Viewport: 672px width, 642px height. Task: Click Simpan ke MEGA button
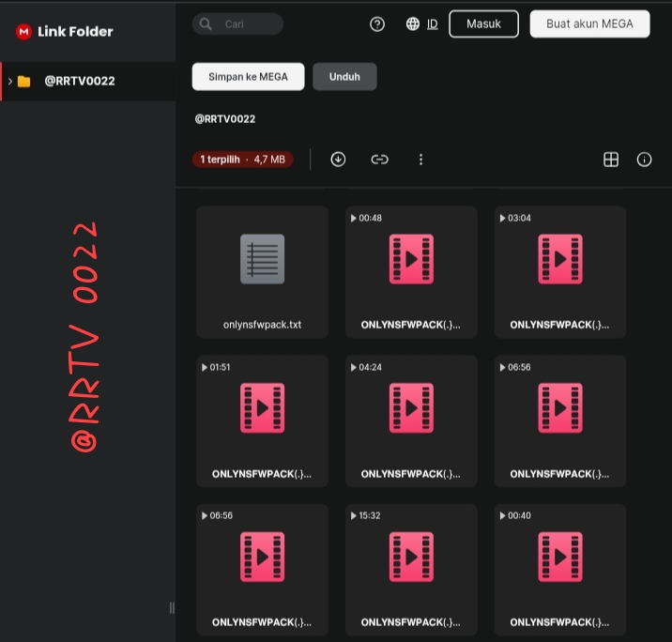click(x=248, y=77)
